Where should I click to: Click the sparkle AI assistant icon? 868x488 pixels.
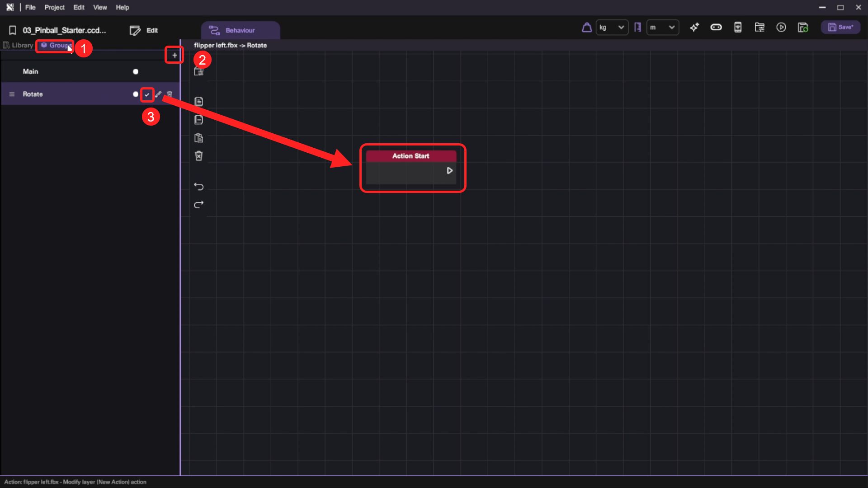(x=694, y=28)
